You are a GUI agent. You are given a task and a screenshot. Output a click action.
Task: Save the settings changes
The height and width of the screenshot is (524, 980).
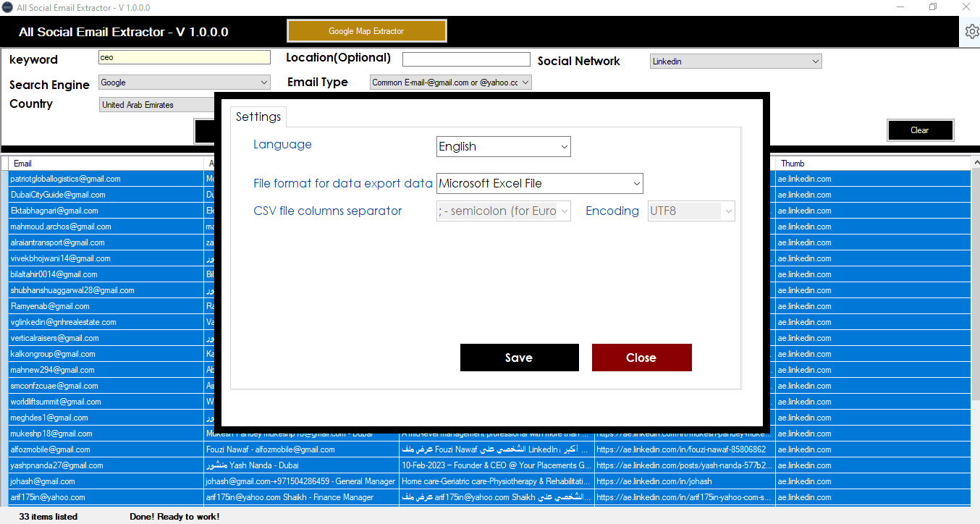click(x=519, y=357)
